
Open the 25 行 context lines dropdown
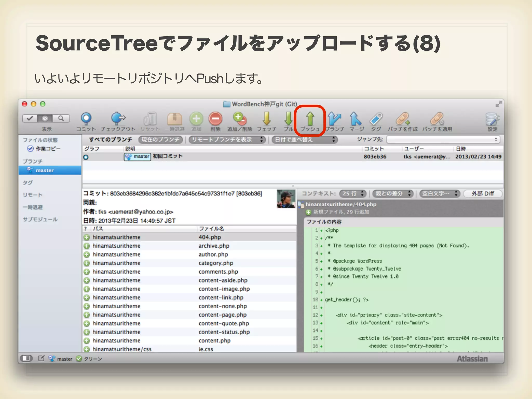tap(353, 194)
